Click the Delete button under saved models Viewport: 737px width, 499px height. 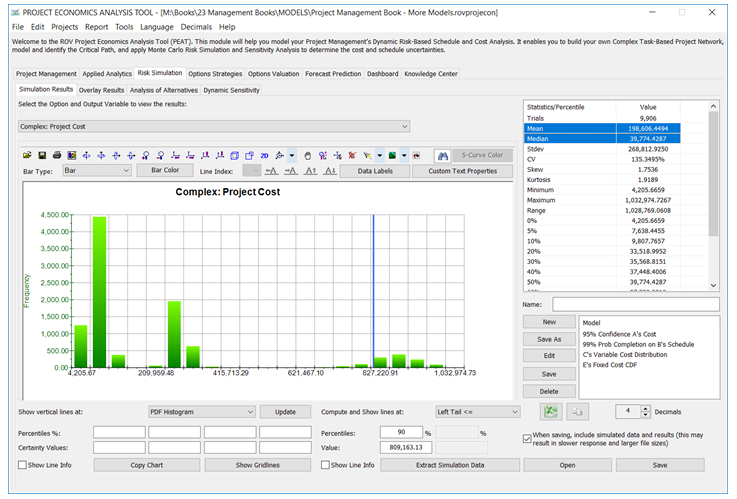(549, 391)
